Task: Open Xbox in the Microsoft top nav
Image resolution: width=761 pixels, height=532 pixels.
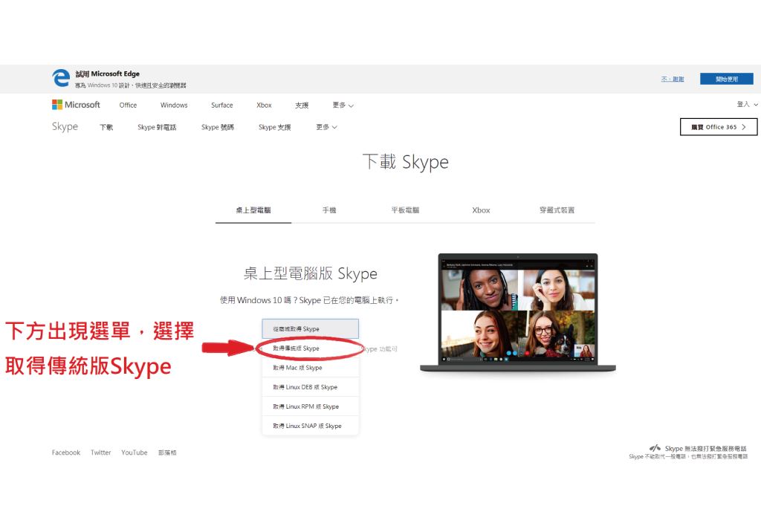Action: click(x=264, y=106)
